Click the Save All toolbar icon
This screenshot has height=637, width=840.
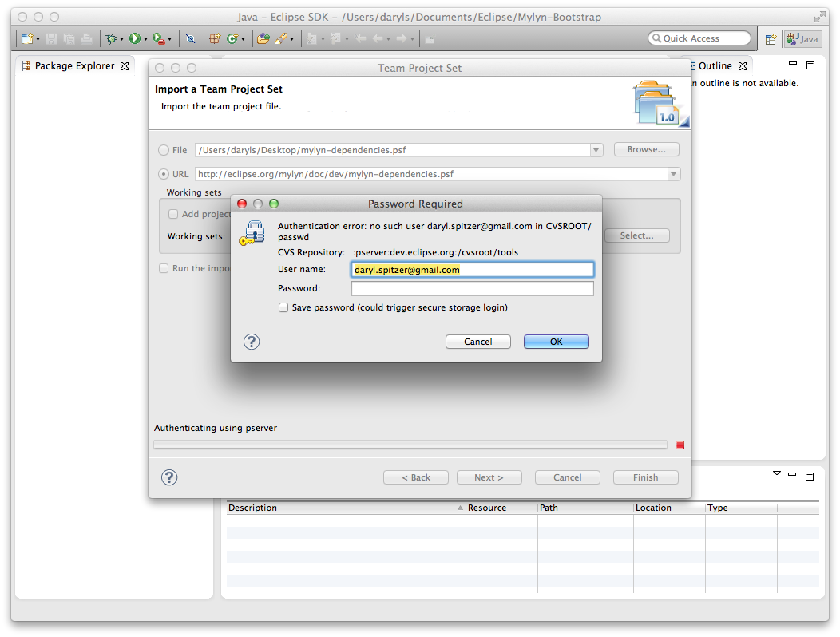tap(69, 38)
